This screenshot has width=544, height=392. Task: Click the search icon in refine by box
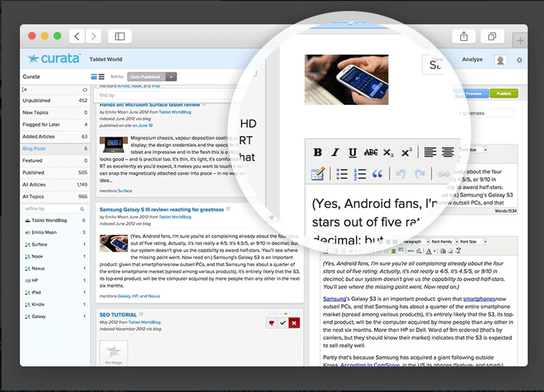pos(82,209)
